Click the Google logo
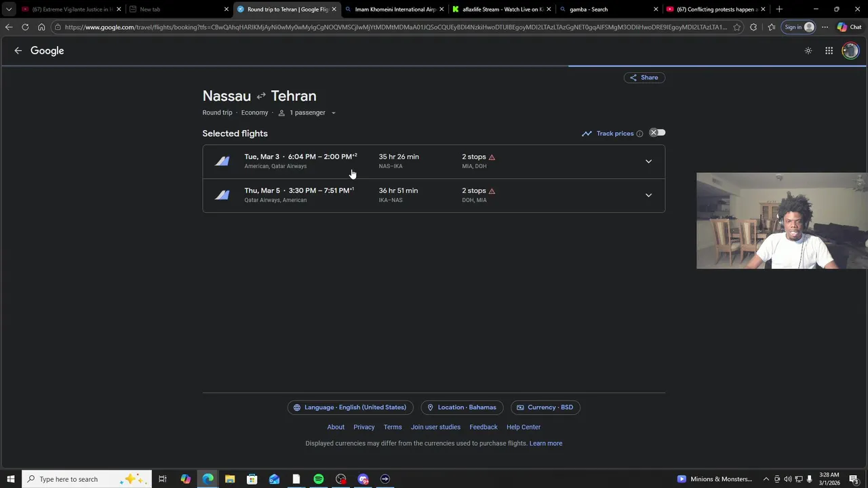This screenshot has width=868, height=488. (47, 51)
